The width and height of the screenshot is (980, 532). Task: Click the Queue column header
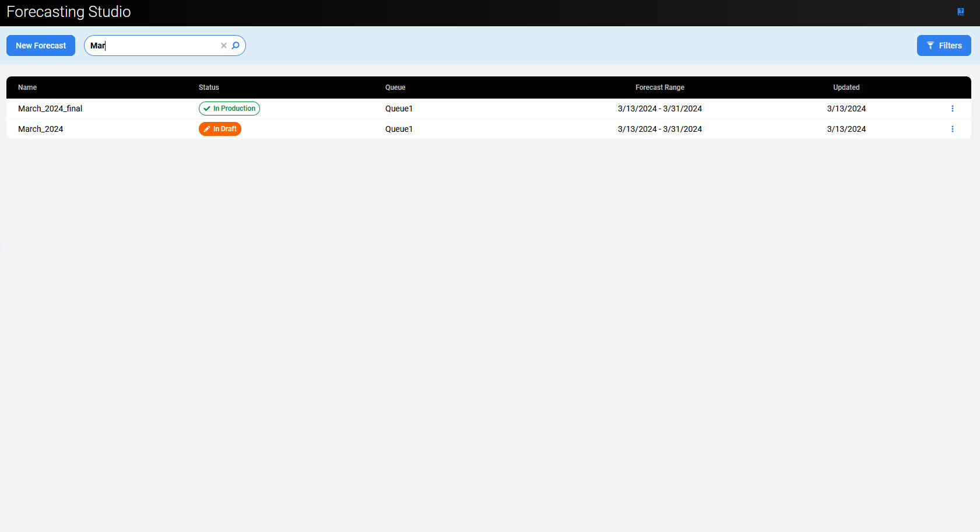[395, 87]
